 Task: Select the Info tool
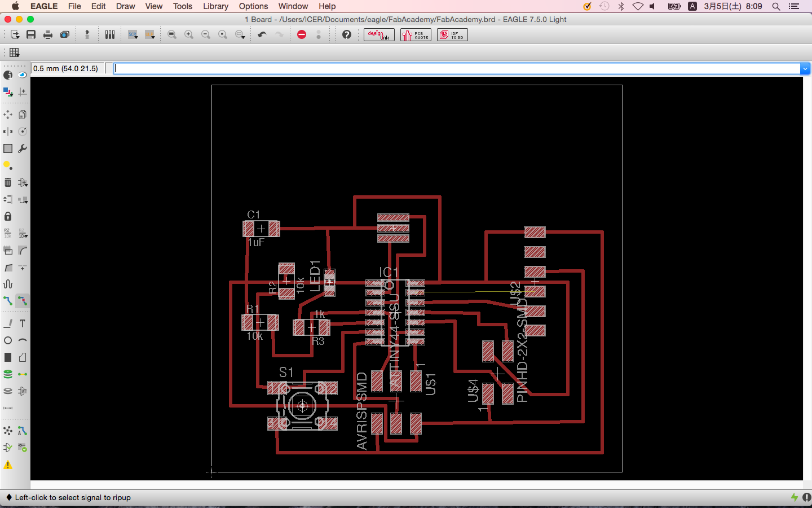tap(8, 75)
